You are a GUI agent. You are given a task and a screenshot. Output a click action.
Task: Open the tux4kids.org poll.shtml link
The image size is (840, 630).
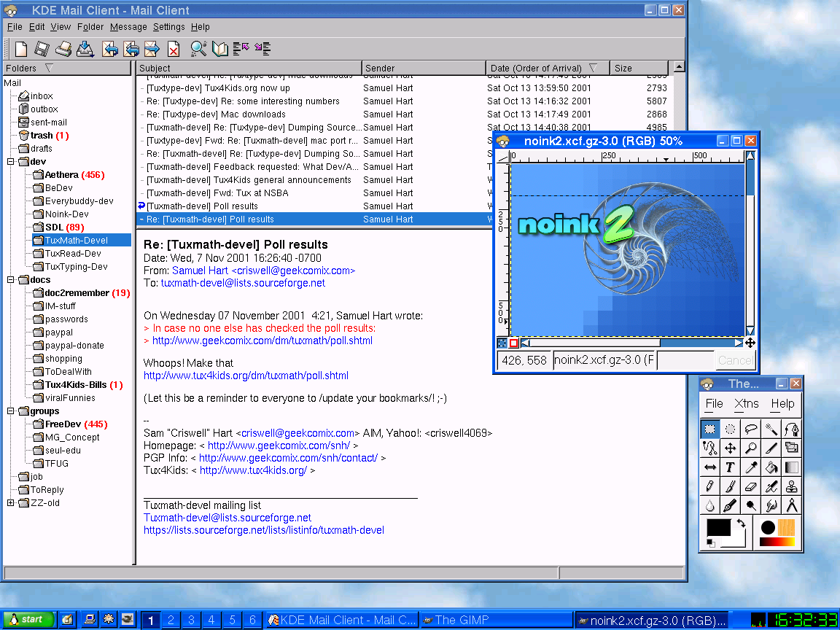[246, 376]
